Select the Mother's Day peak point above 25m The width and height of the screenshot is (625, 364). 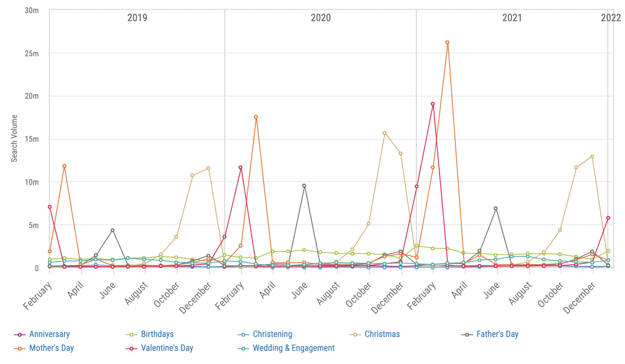pyautogui.click(x=447, y=42)
